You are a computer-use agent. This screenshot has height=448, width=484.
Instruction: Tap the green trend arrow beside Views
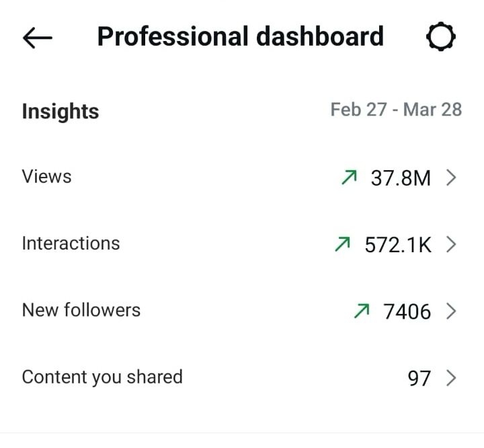coord(350,178)
